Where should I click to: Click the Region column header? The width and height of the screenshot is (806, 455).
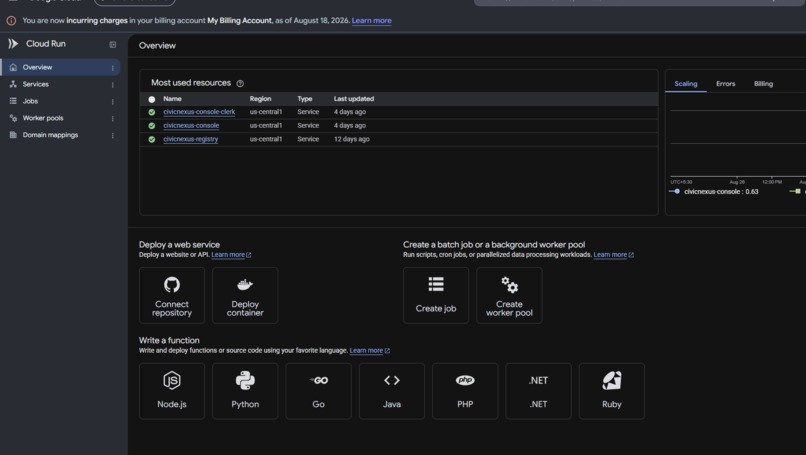coord(260,99)
